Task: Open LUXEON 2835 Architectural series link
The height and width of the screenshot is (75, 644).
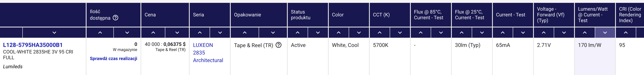Action: click(208, 52)
